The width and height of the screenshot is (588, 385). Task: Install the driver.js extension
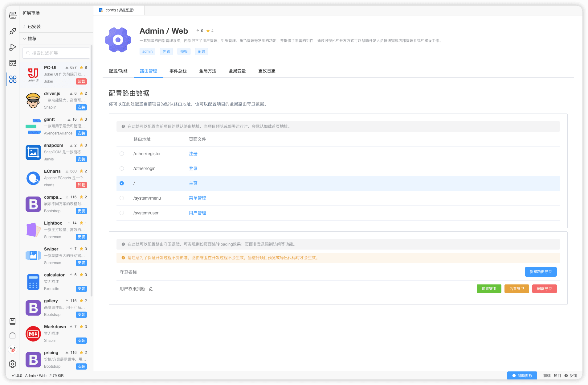pyautogui.click(x=81, y=107)
